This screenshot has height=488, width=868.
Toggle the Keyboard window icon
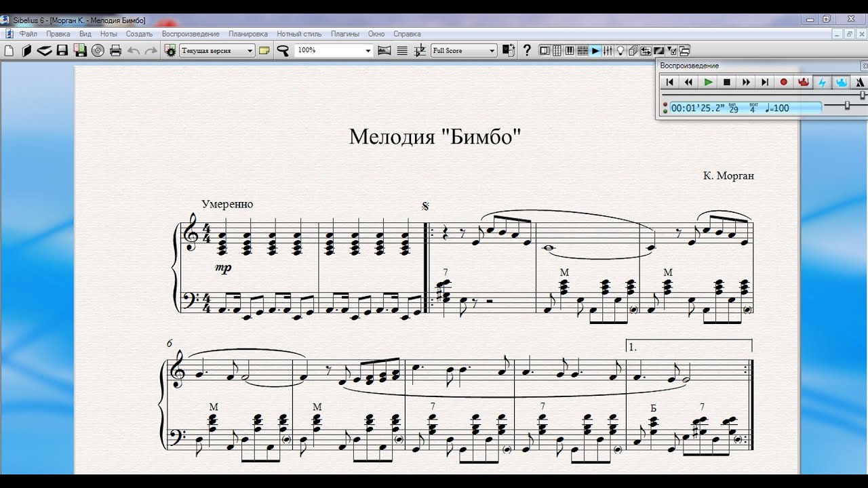pyautogui.click(x=570, y=50)
